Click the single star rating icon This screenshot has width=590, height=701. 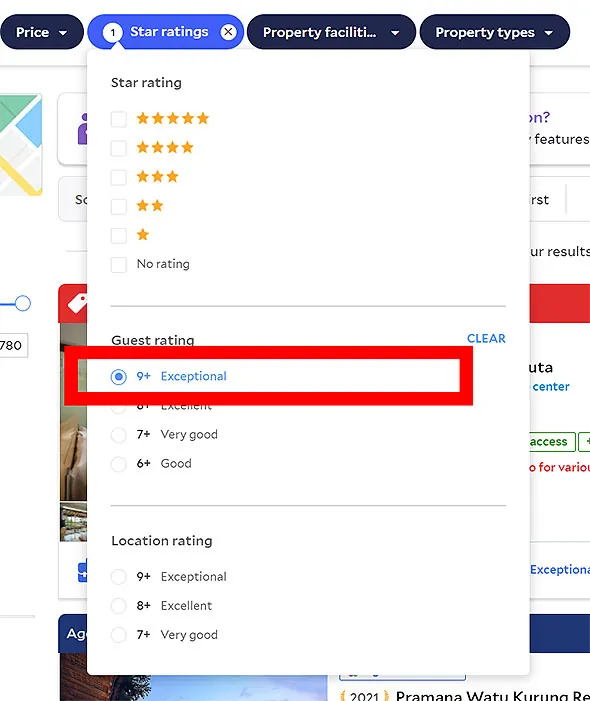[143, 235]
